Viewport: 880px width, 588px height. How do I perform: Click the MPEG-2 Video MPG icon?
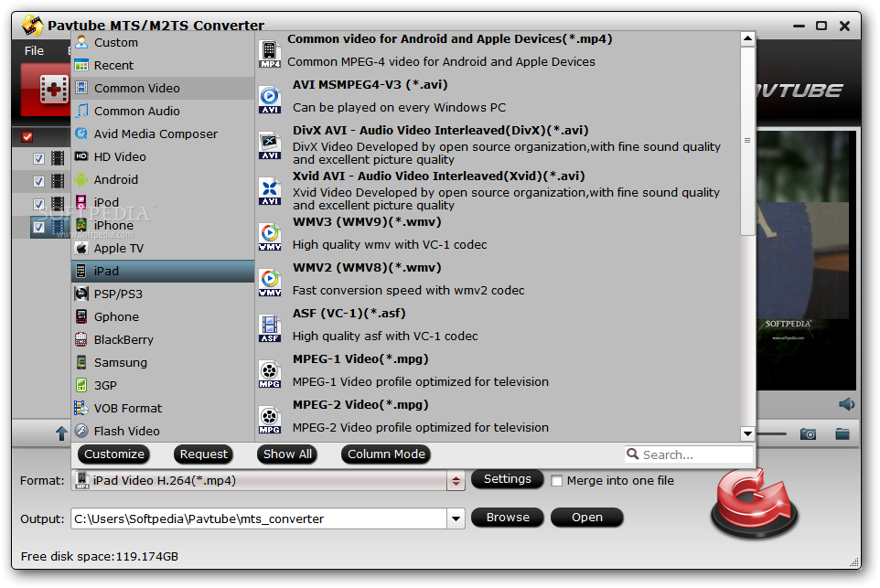point(270,420)
